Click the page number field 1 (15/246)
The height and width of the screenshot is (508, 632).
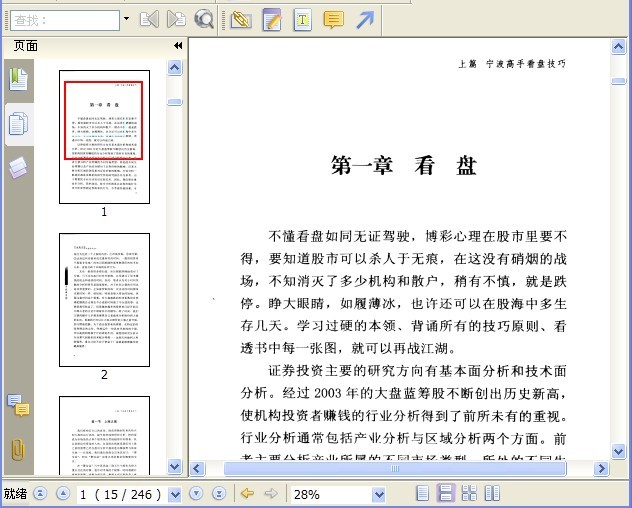click(122, 494)
